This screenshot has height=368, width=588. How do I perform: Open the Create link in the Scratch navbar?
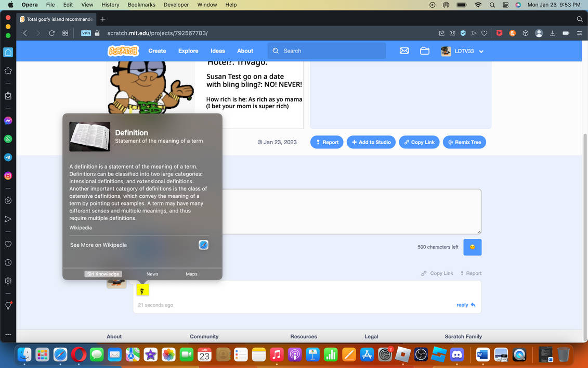[157, 50]
